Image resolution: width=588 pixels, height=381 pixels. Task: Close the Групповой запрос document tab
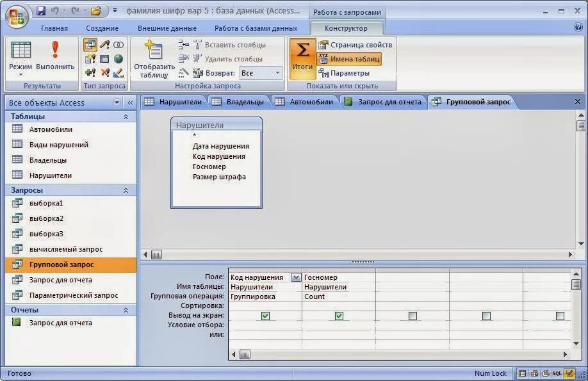point(578,102)
